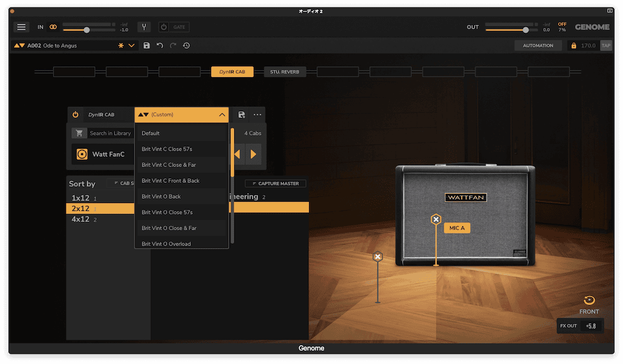Viewport: 623px width, 364px height.
Task: Toggle the input stereo link icon
Action: click(x=53, y=27)
